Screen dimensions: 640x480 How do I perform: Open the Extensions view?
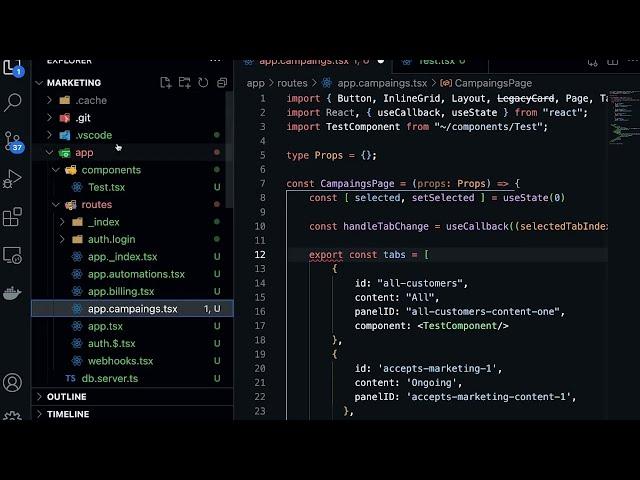pos(12,217)
